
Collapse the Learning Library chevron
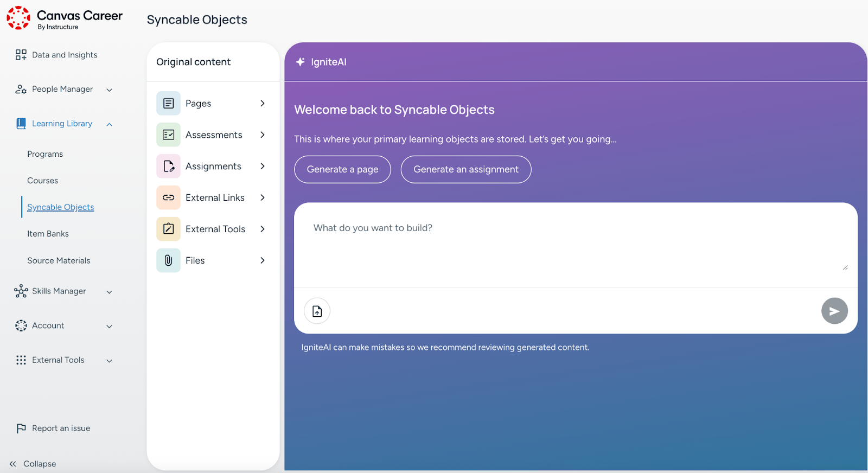pyautogui.click(x=109, y=124)
